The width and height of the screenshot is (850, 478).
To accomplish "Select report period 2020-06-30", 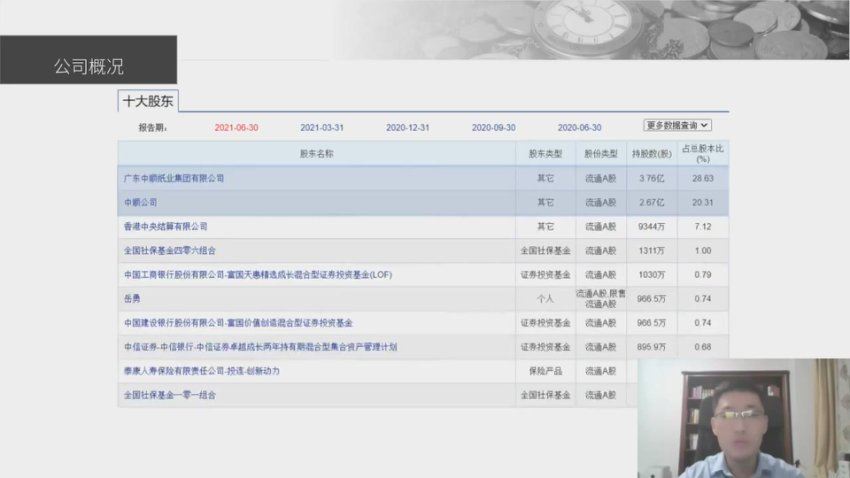I will (579, 128).
